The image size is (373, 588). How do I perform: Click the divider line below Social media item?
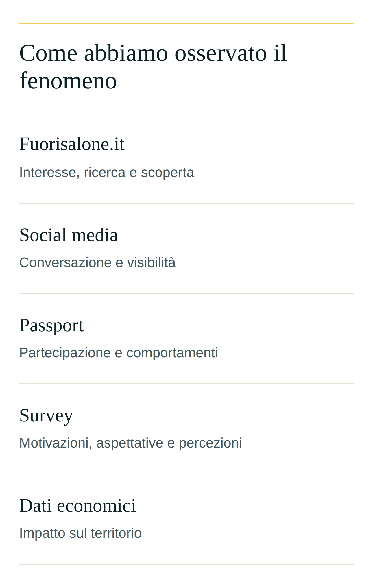click(186, 293)
